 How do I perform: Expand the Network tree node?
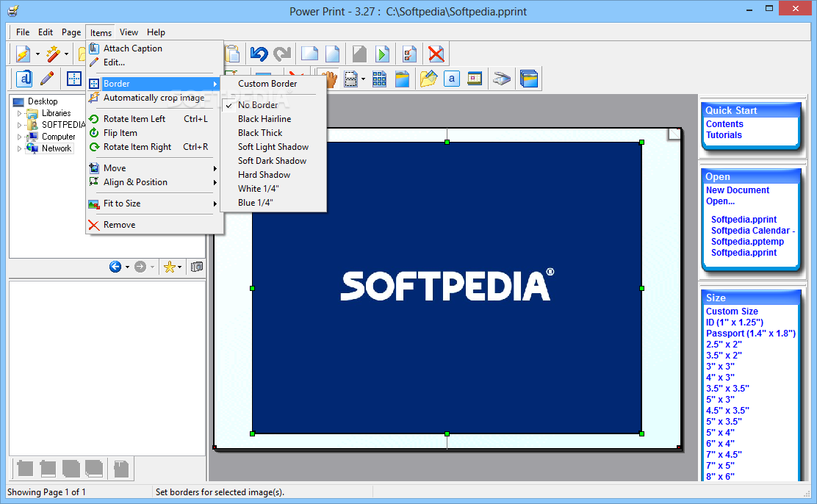pos(20,148)
